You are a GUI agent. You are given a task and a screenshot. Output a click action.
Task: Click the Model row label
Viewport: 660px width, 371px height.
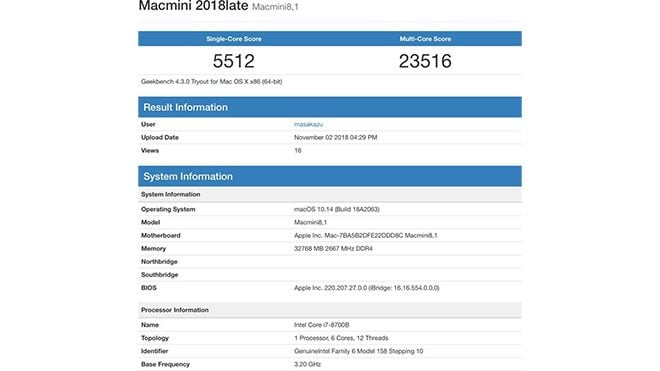tap(150, 222)
